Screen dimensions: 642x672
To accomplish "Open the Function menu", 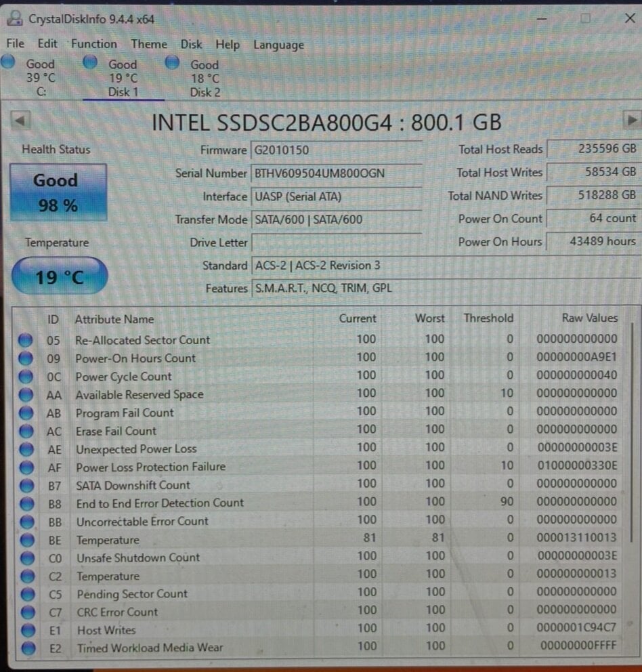I will [x=93, y=44].
